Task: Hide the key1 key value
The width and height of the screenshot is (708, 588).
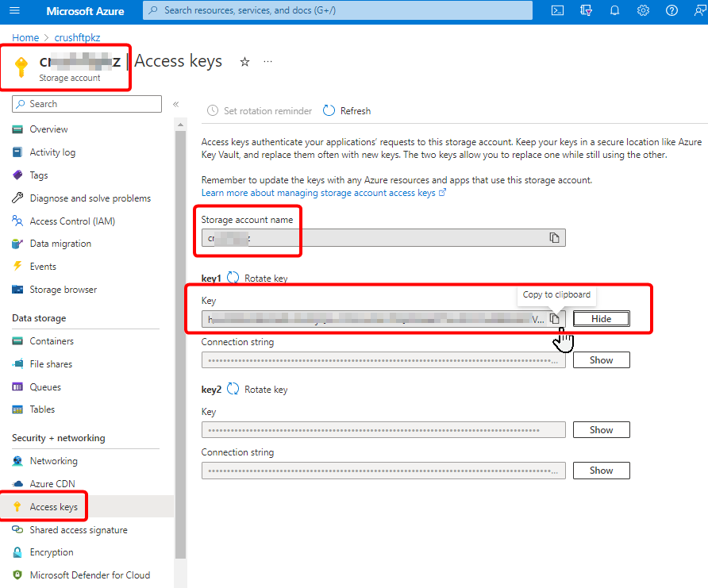Action: pos(602,318)
